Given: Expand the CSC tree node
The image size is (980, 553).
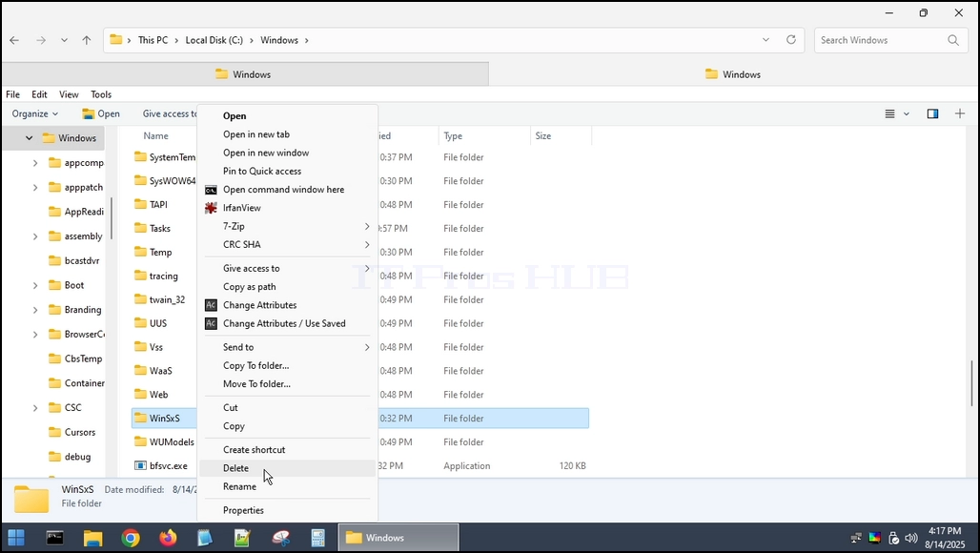Looking at the screenshot, I should coord(35,408).
